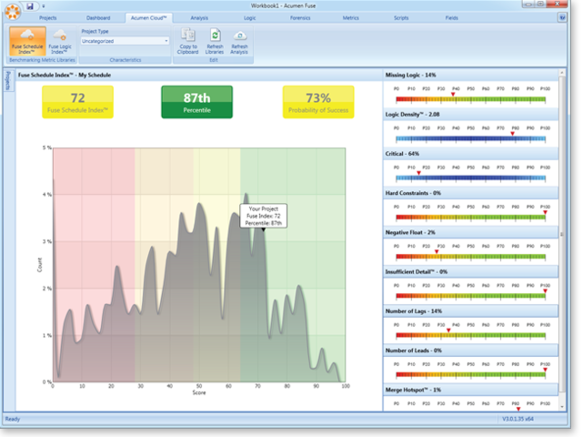Click the yellow 72 Fuse Schedule Index tile
The height and width of the screenshot is (437, 582).
tap(78, 102)
